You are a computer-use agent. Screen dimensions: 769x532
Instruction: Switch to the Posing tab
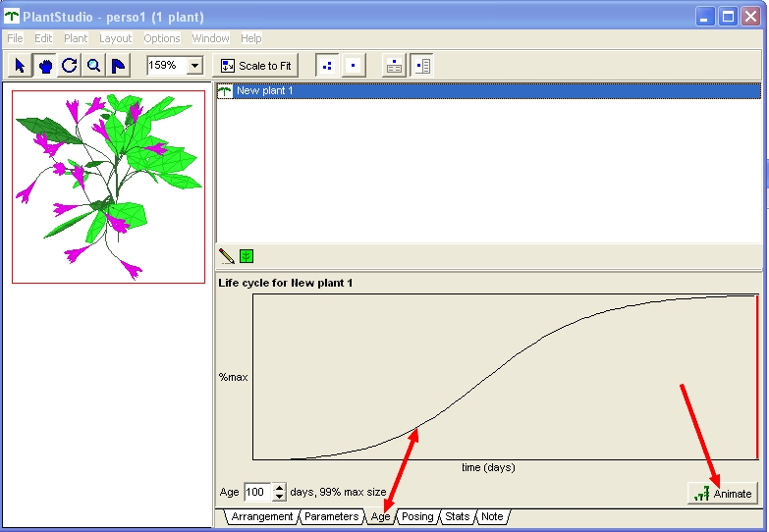click(417, 517)
